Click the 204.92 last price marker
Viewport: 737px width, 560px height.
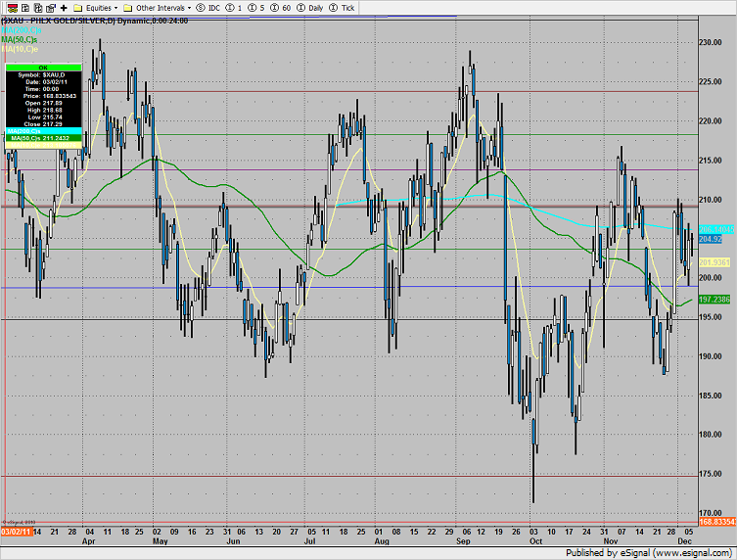click(711, 239)
